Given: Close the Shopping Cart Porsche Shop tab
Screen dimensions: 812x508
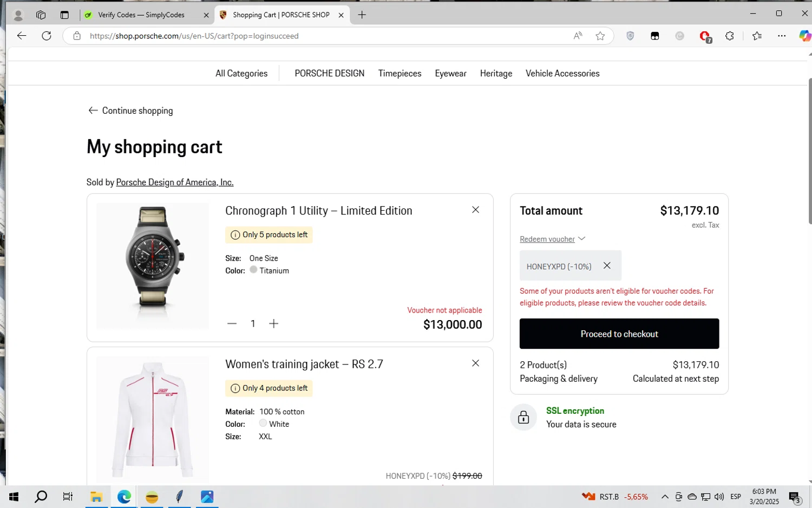Looking at the screenshot, I should 341,15.
